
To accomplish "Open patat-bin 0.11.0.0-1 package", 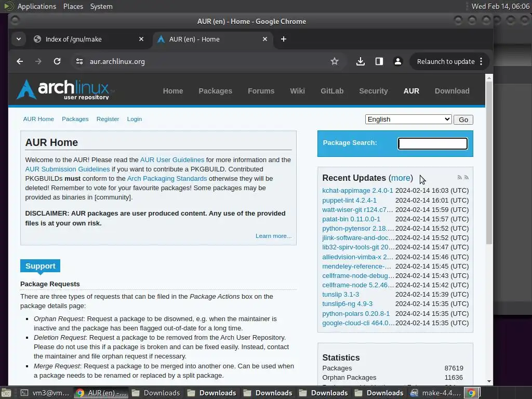I will click(x=351, y=219).
